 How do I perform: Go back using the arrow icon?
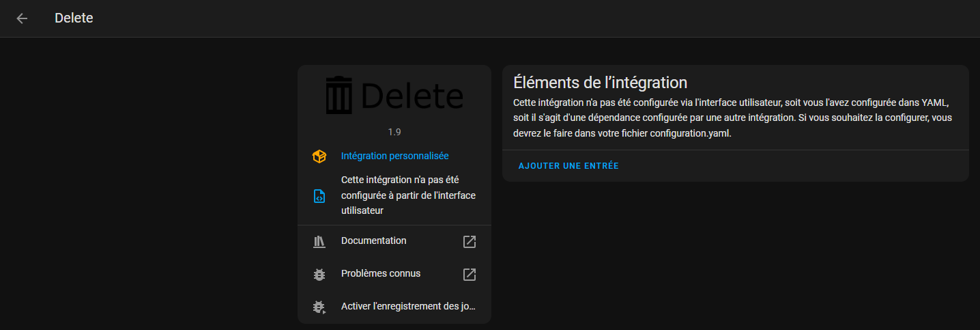(22, 18)
